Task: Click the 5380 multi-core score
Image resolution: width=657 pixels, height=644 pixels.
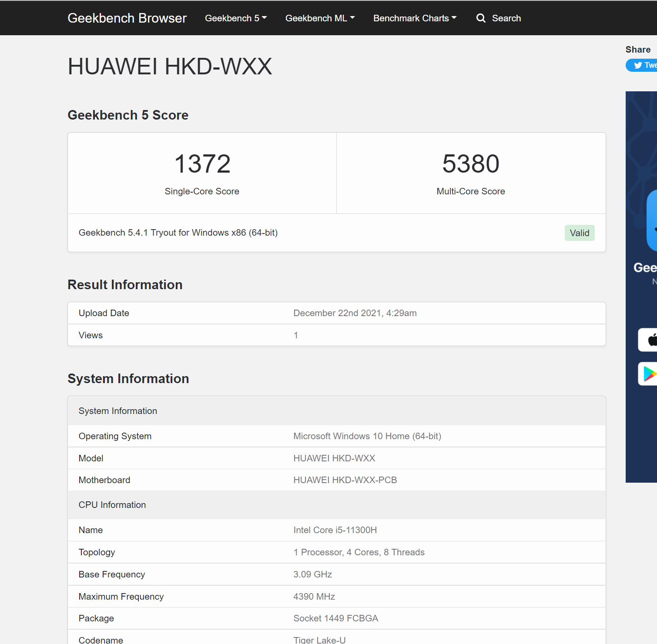Action: tap(471, 164)
